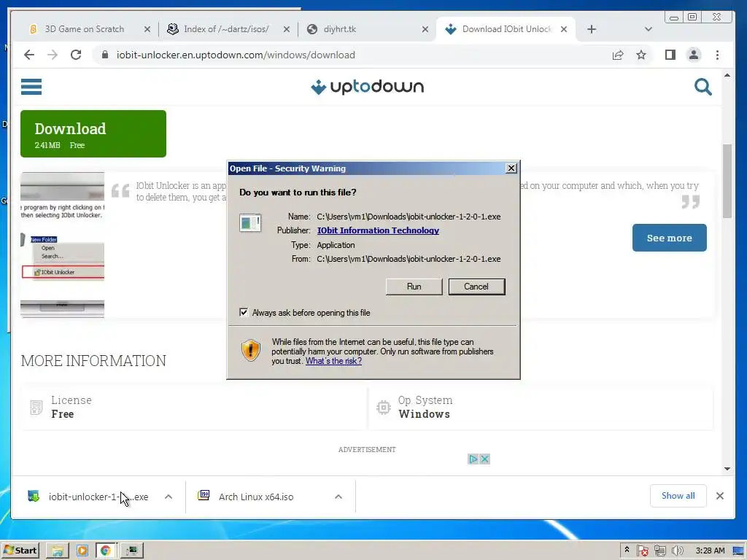Click the browser forward arrow

click(53, 55)
